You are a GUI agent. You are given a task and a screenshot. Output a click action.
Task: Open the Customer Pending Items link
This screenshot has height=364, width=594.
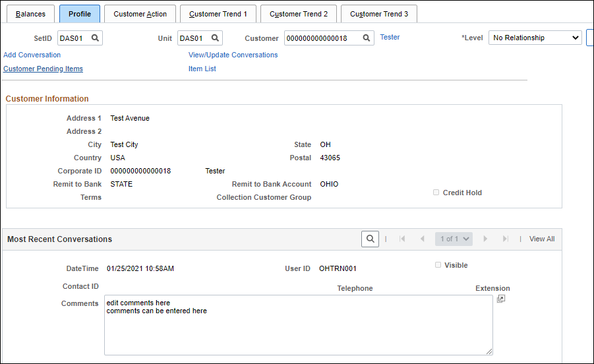coord(43,69)
